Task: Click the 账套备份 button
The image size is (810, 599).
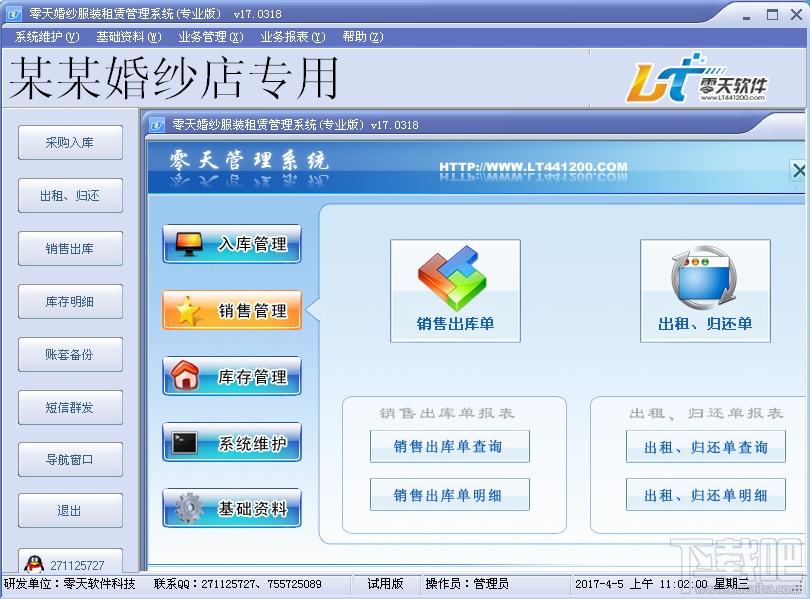Action: coord(70,355)
